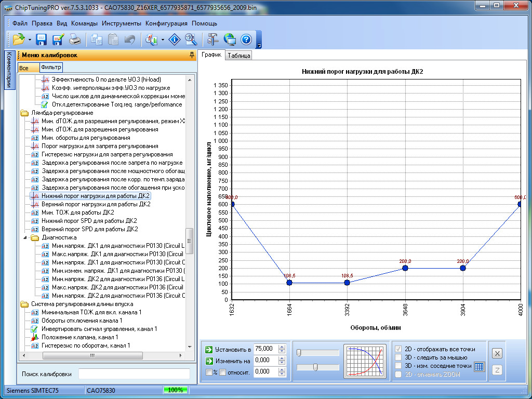Open the binary search magnifier tool

click(191, 39)
